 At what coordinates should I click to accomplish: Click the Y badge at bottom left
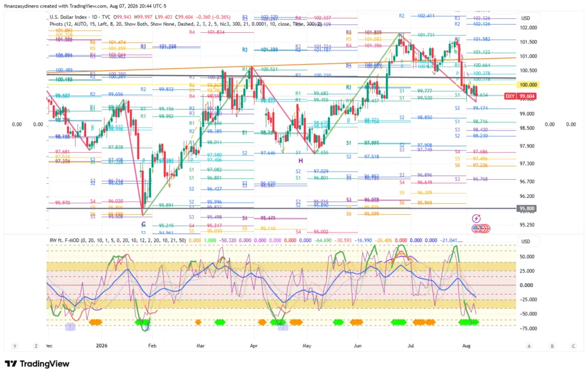tap(15, 346)
